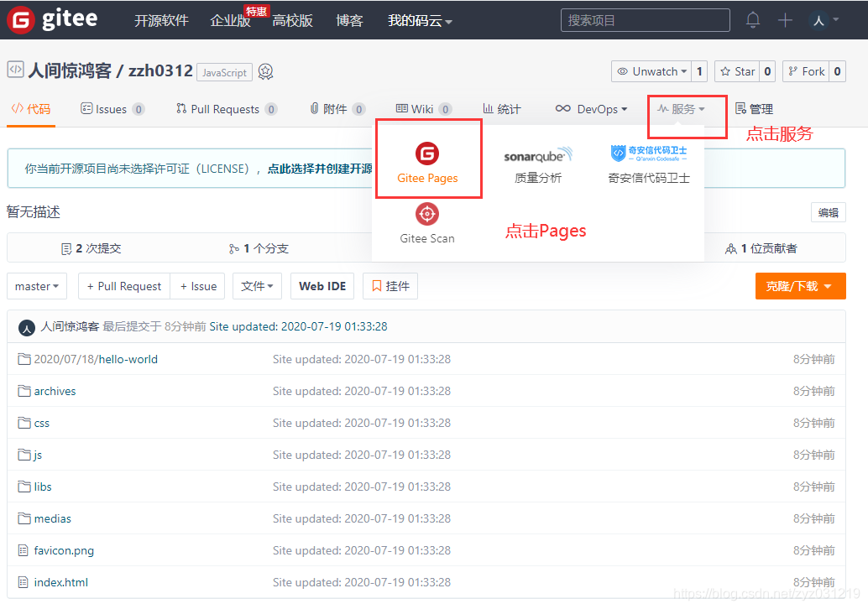Image resolution: width=868 pixels, height=609 pixels.
Task: Click the folder icon for 2020/07/18/hello-world
Action: coord(24,360)
